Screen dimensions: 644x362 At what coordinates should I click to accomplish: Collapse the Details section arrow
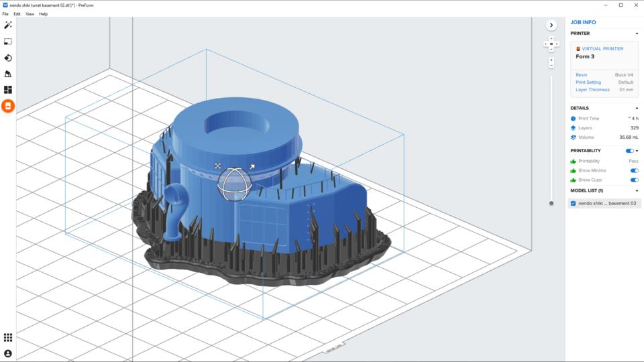coord(637,109)
